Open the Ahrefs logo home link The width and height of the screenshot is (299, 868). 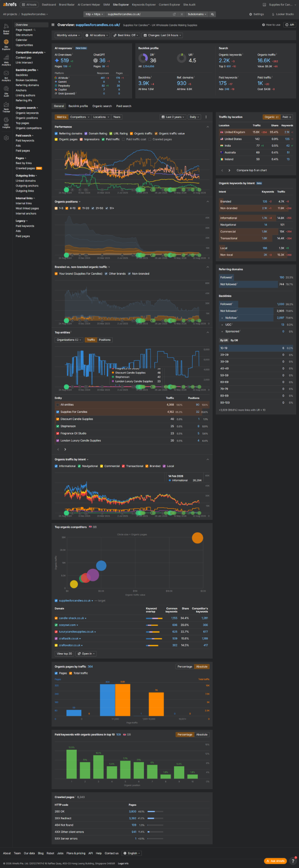[10, 5]
